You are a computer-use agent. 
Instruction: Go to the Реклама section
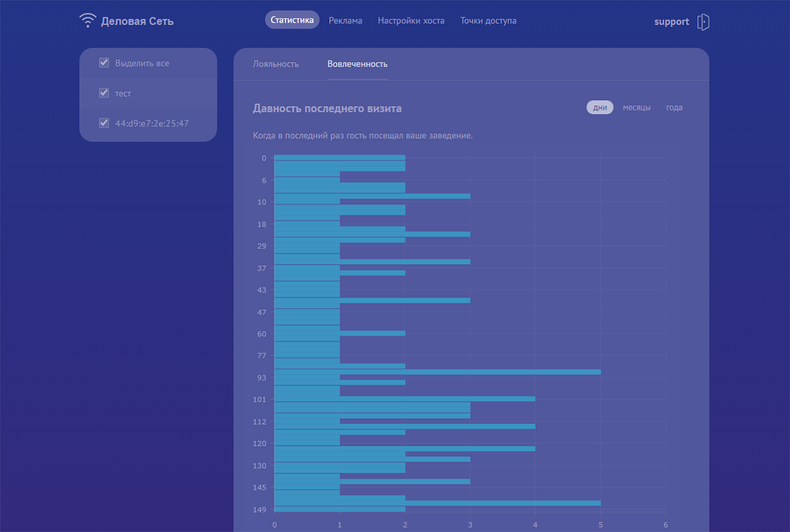346,20
